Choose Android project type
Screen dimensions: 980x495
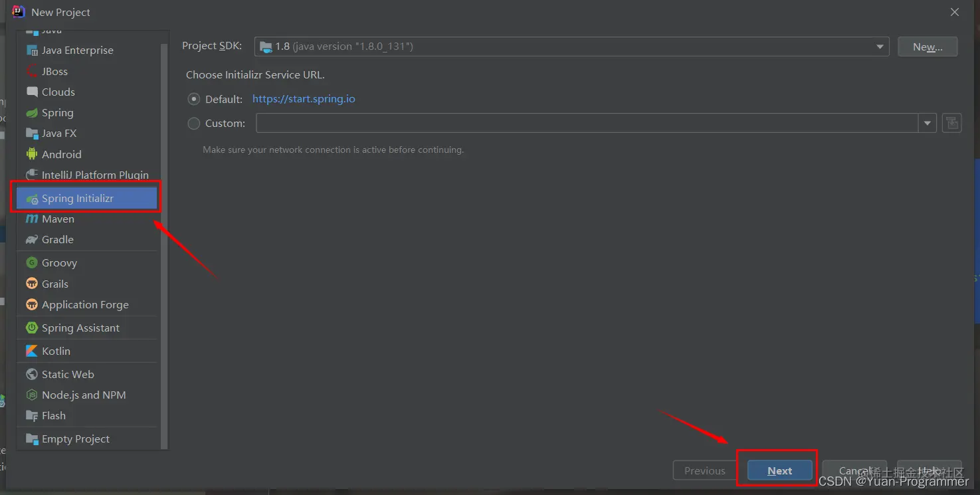click(x=87, y=154)
